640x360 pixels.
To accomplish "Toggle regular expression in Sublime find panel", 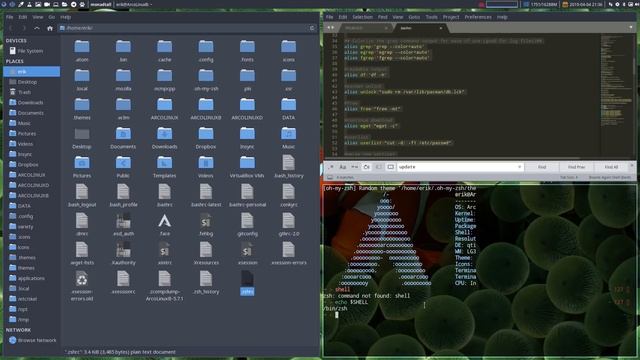I will pos(331,167).
